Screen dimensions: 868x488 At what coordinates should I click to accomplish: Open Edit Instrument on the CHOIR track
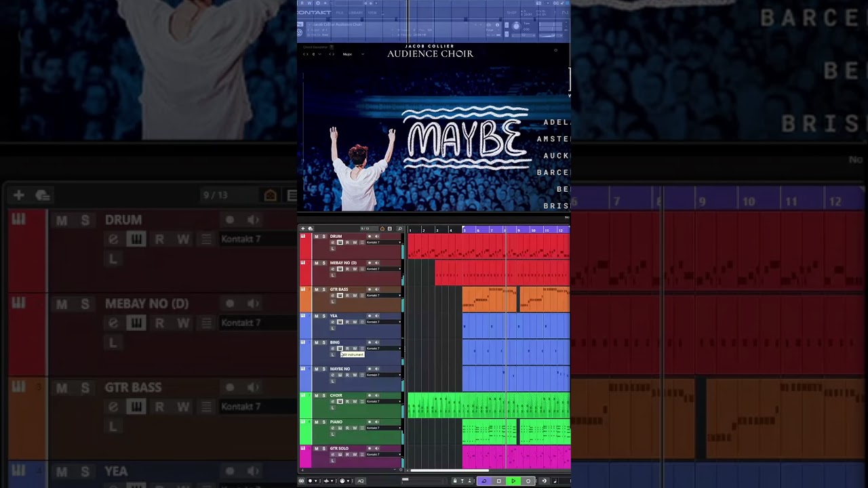(x=340, y=401)
